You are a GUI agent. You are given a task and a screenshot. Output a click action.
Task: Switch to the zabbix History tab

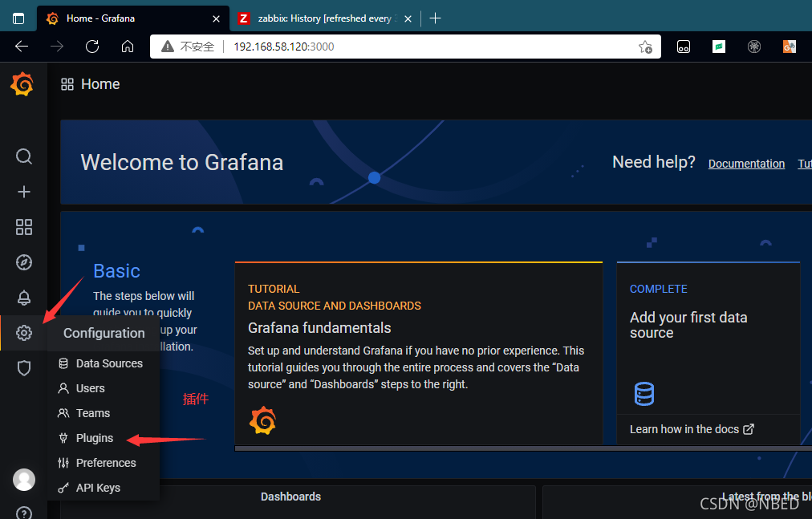coord(325,18)
